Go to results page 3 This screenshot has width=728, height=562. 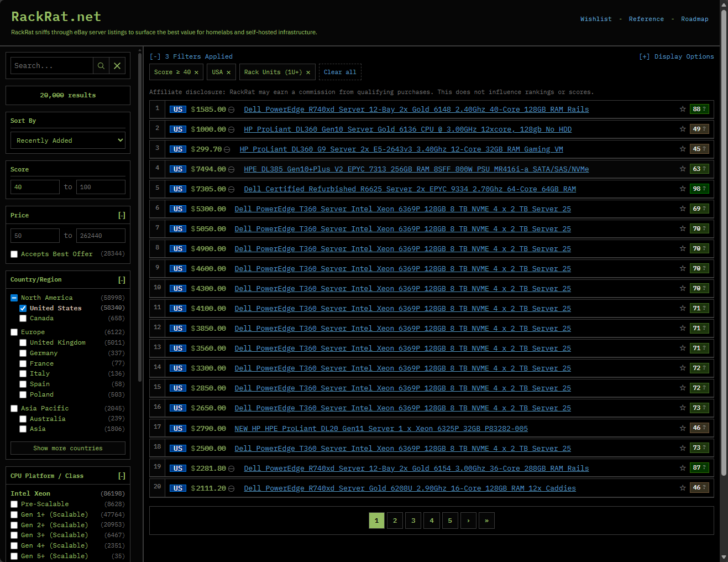pos(413,521)
